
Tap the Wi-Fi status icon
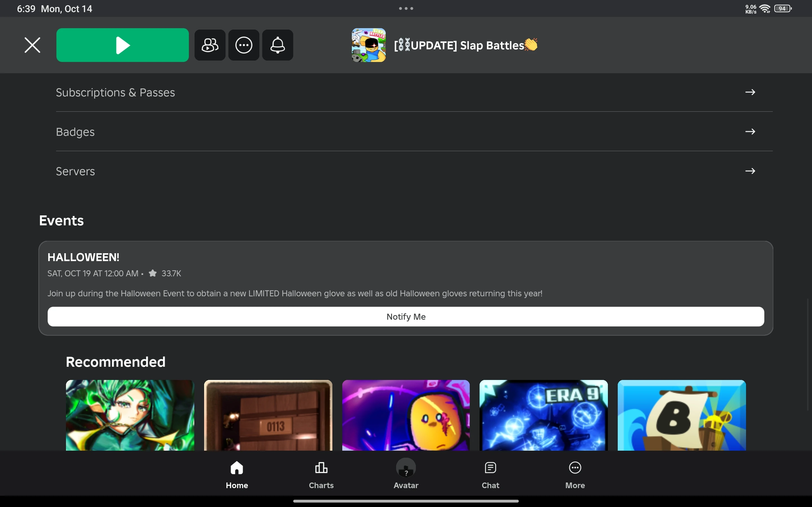(765, 8)
